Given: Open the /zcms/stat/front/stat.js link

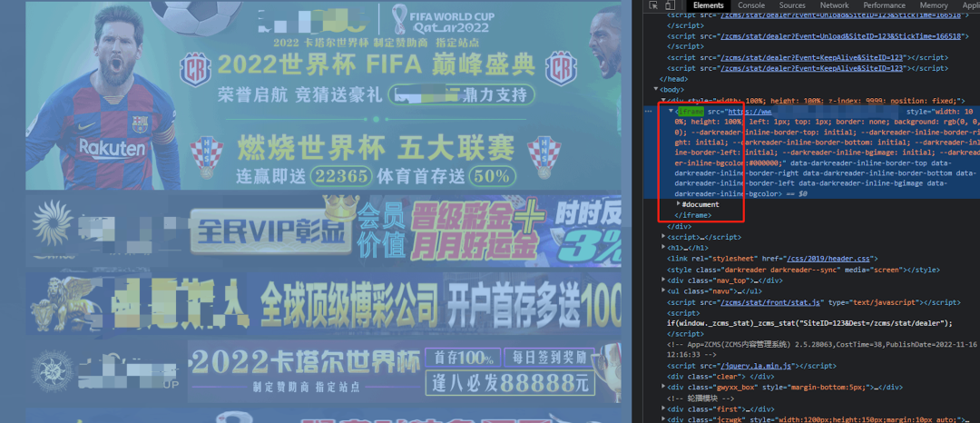Looking at the screenshot, I should (770, 301).
